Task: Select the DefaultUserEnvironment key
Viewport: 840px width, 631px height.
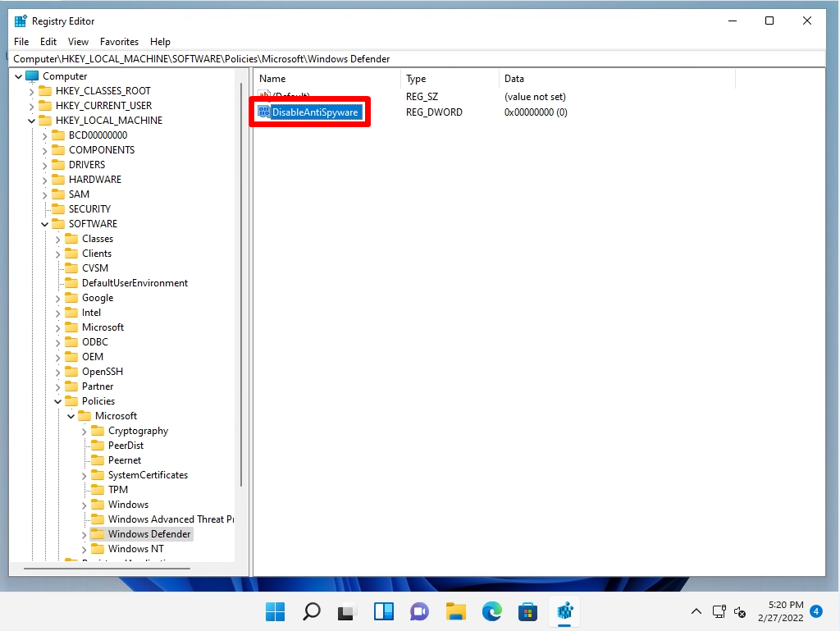Action: [135, 283]
